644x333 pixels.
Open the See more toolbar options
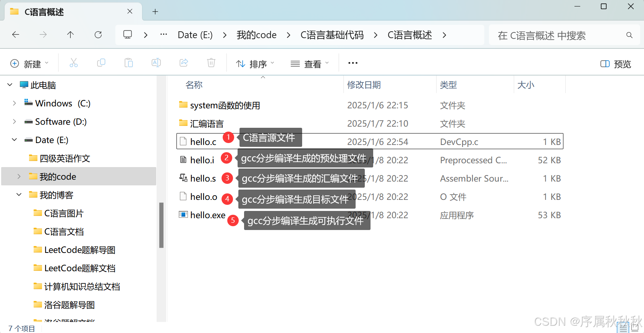(353, 63)
